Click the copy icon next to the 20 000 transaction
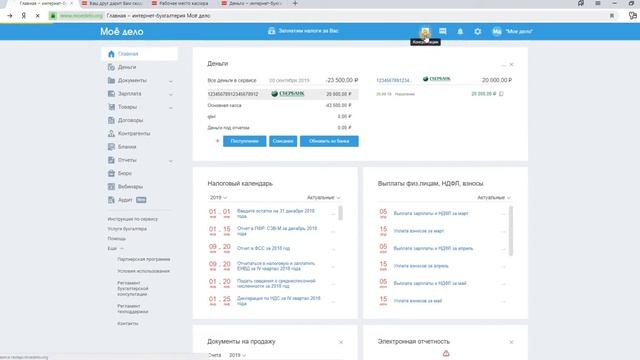 coord(502,94)
